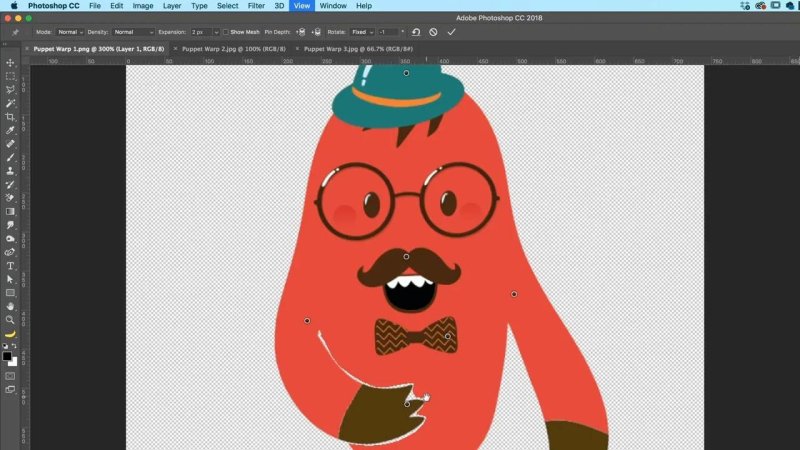Reset to default foreground and background colors
The height and width of the screenshot is (450, 800).
tap(5, 346)
